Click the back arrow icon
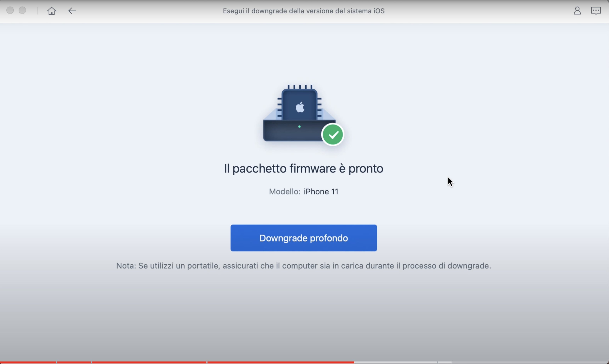 [72, 11]
